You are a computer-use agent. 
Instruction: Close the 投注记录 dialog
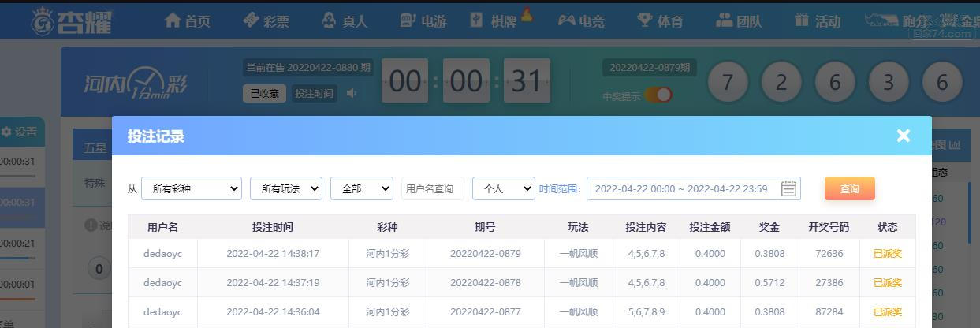pos(904,136)
